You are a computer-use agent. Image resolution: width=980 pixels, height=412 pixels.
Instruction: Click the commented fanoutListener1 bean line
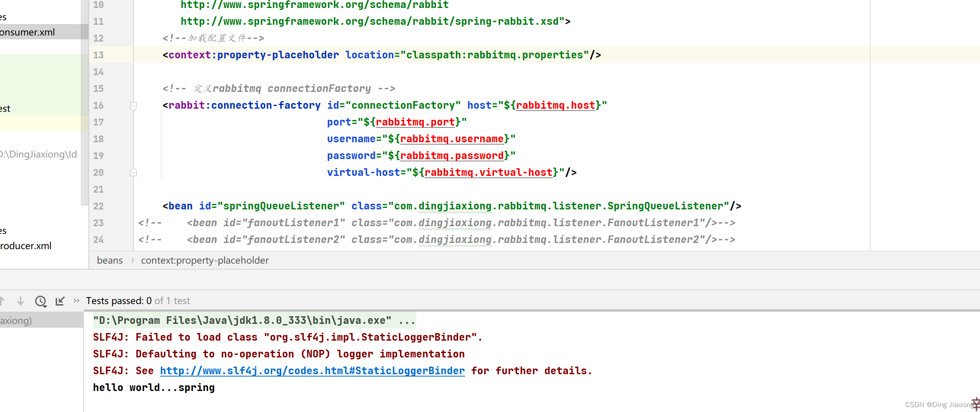[x=436, y=223]
